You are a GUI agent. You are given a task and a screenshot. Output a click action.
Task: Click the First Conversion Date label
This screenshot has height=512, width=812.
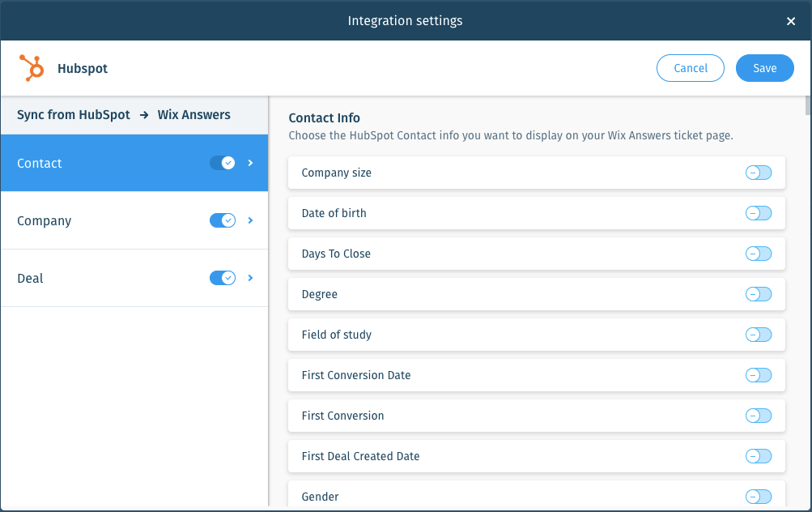pos(356,375)
